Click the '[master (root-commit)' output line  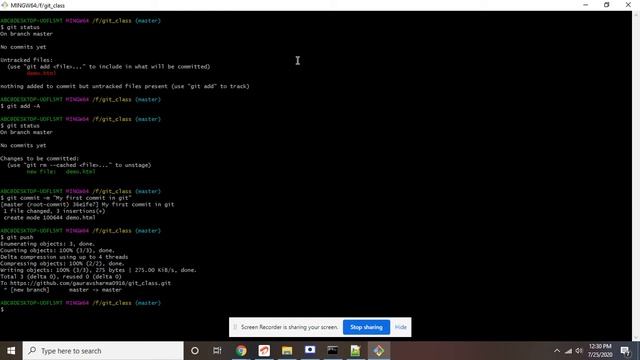point(87,204)
